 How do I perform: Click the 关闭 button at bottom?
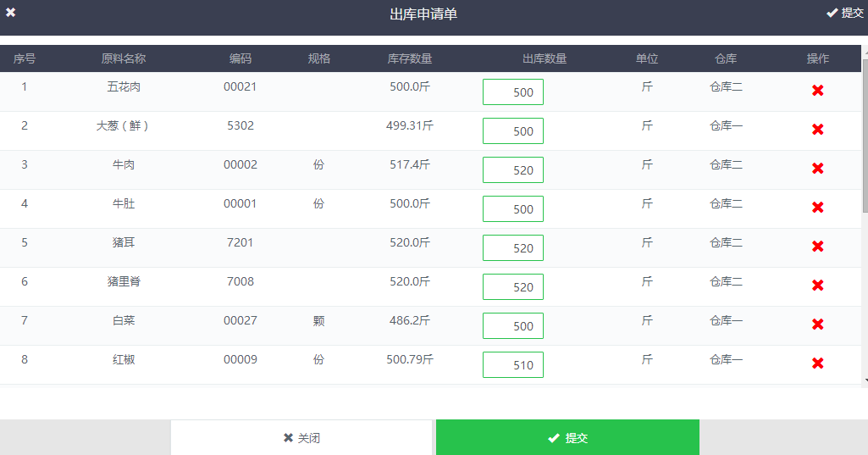[x=302, y=438]
